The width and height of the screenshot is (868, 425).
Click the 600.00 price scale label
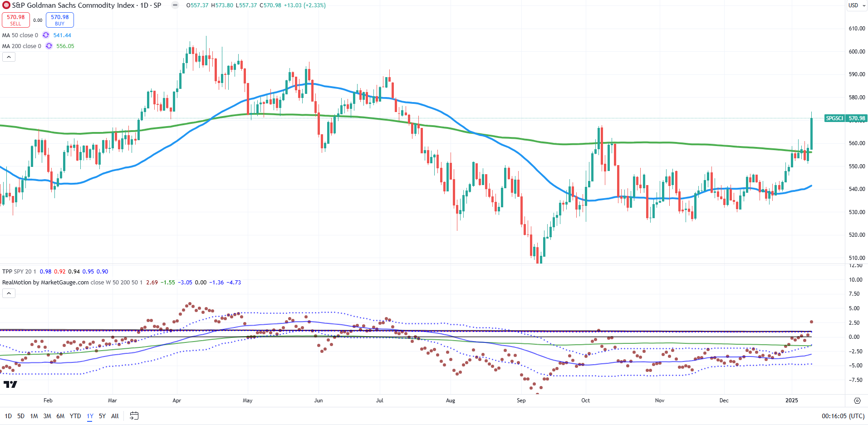point(857,52)
